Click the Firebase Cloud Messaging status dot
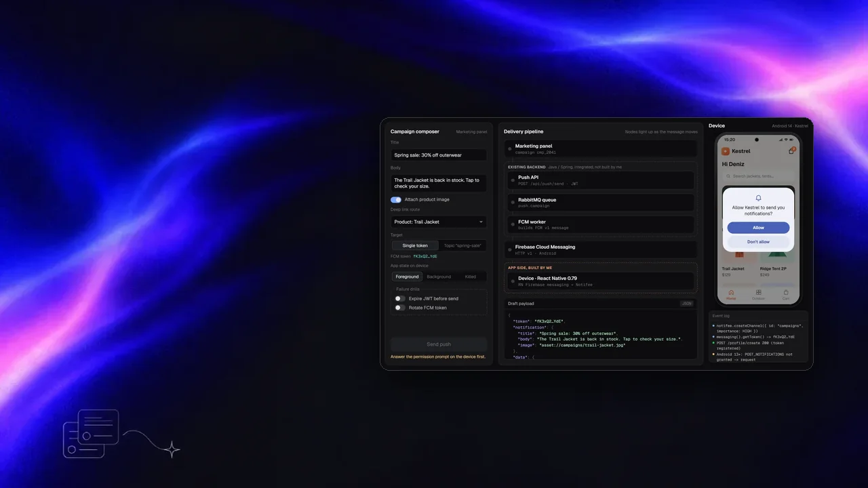 coord(510,249)
